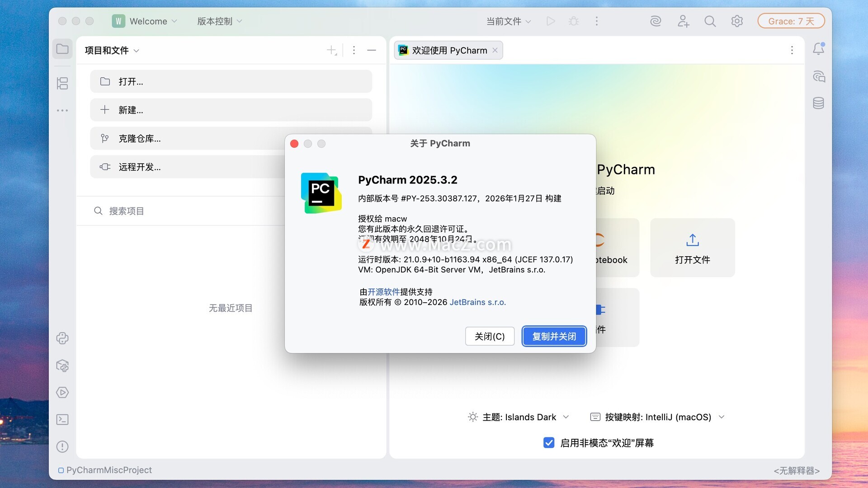
Task: Open the Services tool window icon
Action: pos(62,392)
